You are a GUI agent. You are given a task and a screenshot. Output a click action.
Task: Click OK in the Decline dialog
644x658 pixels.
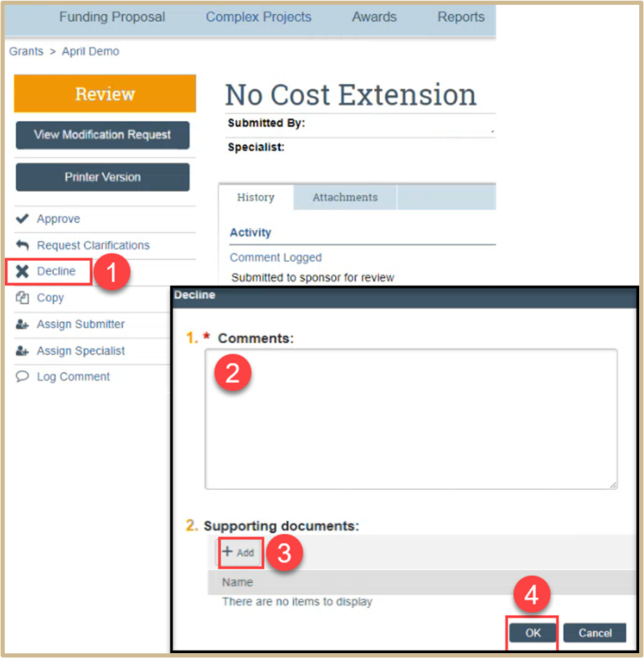tap(533, 633)
